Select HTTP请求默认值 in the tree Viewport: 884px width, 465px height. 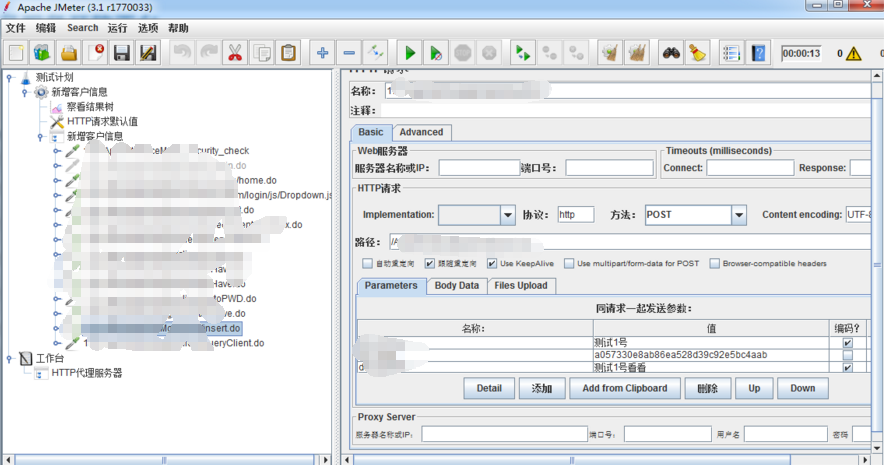102,121
